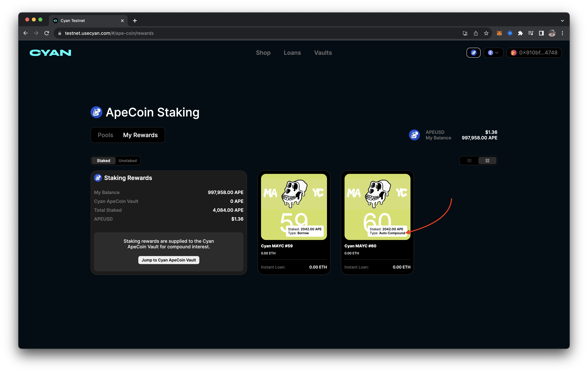Bookmark this page with star icon
Screen dimensions: 588x373
pyautogui.click(x=486, y=33)
